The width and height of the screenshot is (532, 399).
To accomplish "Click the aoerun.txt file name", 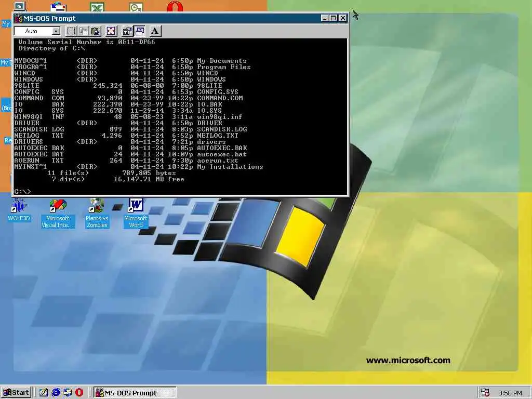I will 218,161.
